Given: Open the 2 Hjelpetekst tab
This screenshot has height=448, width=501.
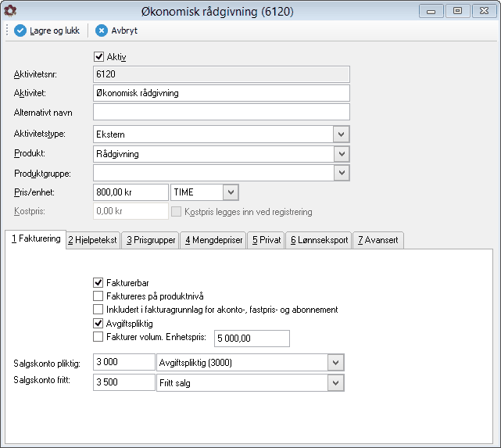Looking at the screenshot, I should tap(93, 240).
